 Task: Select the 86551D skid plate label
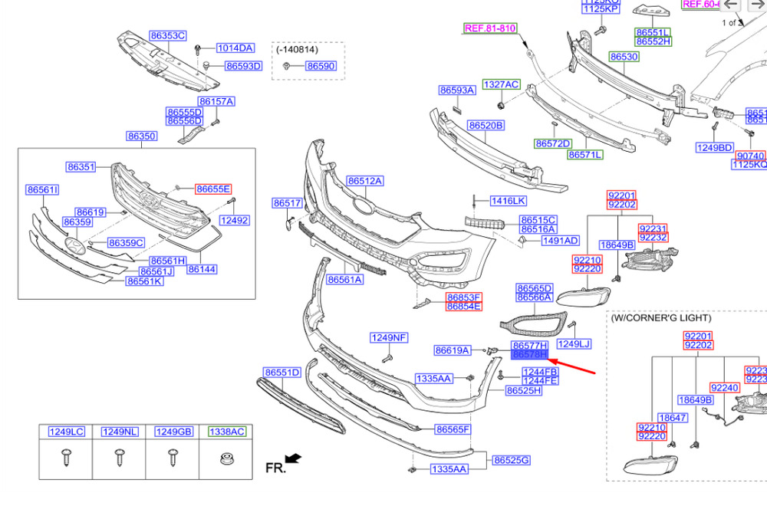coord(282,373)
